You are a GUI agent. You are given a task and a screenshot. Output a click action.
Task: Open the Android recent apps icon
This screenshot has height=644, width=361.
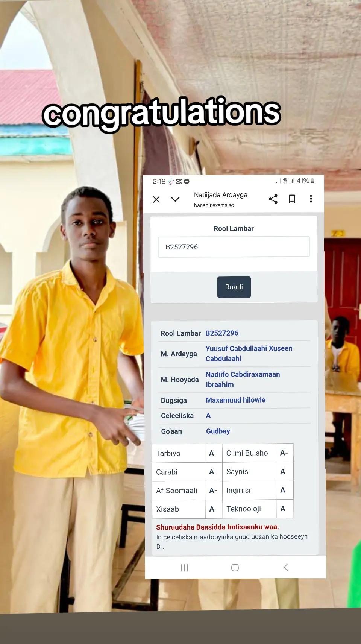[184, 568]
